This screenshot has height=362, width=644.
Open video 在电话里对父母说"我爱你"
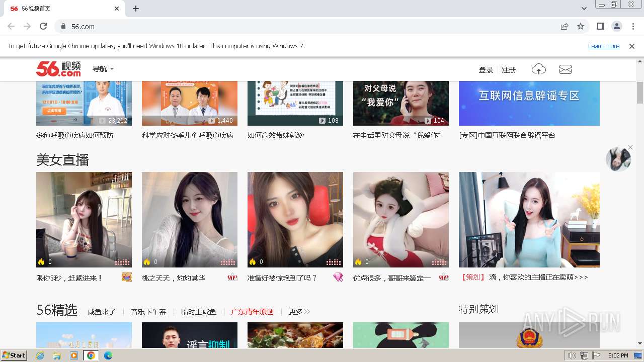point(401,103)
